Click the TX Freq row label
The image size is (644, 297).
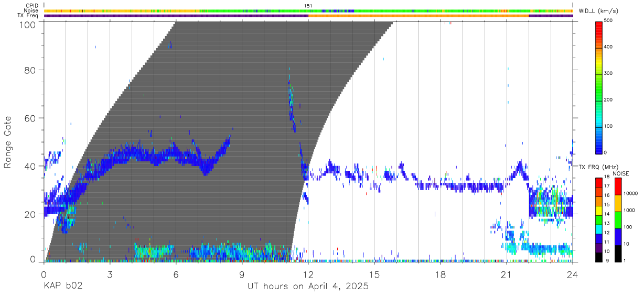[29, 16]
